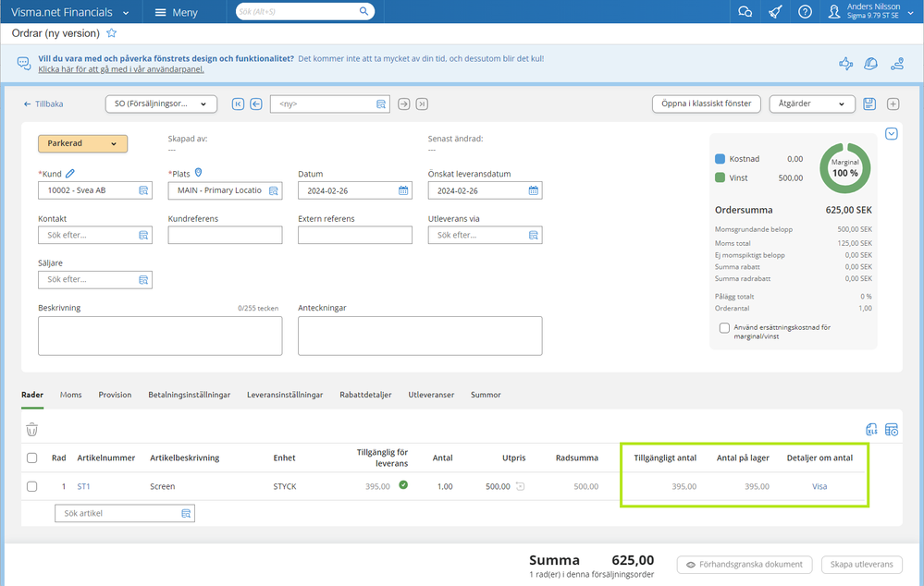Viewport: 924px width, 586px height.
Task: Click Förhandsgranska dokument button
Action: pyautogui.click(x=745, y=565)
